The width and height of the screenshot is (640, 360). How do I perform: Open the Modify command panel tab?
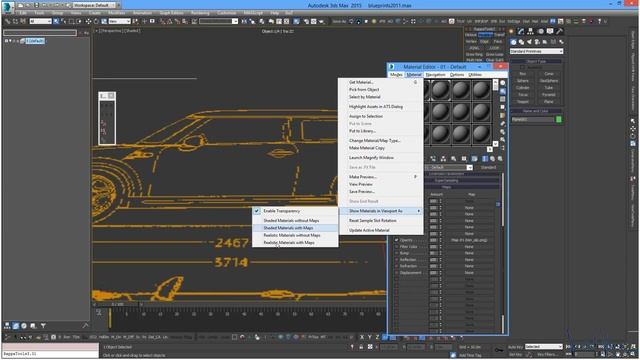tap(521, 31)
